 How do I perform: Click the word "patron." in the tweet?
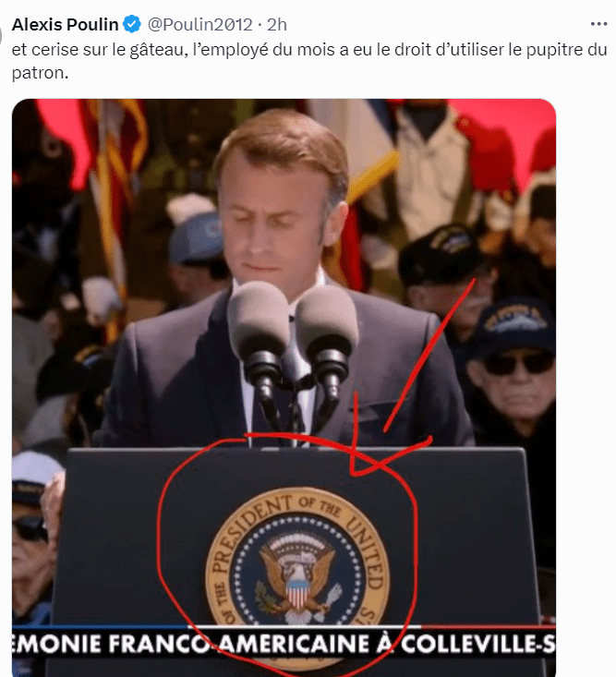[40, 73]
